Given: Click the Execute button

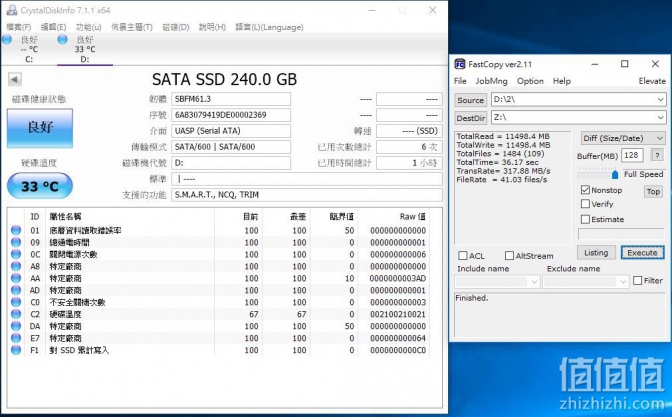Looking at the screenshot, I should (642, 252).
